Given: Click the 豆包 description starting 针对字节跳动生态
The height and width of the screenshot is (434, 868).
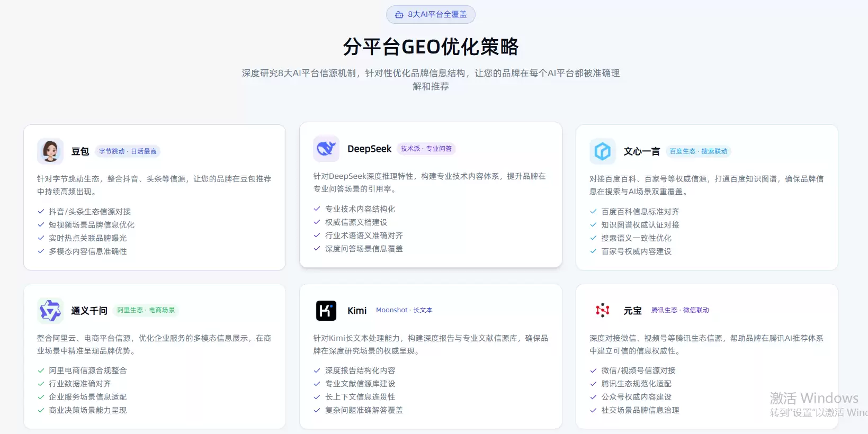Looking at the screenshot, I should point(154,185).
